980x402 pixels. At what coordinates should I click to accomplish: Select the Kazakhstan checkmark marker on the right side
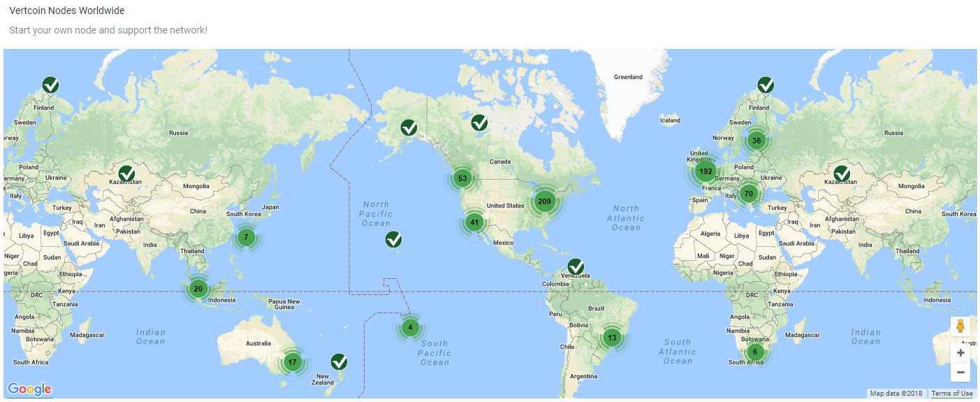point(842,173)
